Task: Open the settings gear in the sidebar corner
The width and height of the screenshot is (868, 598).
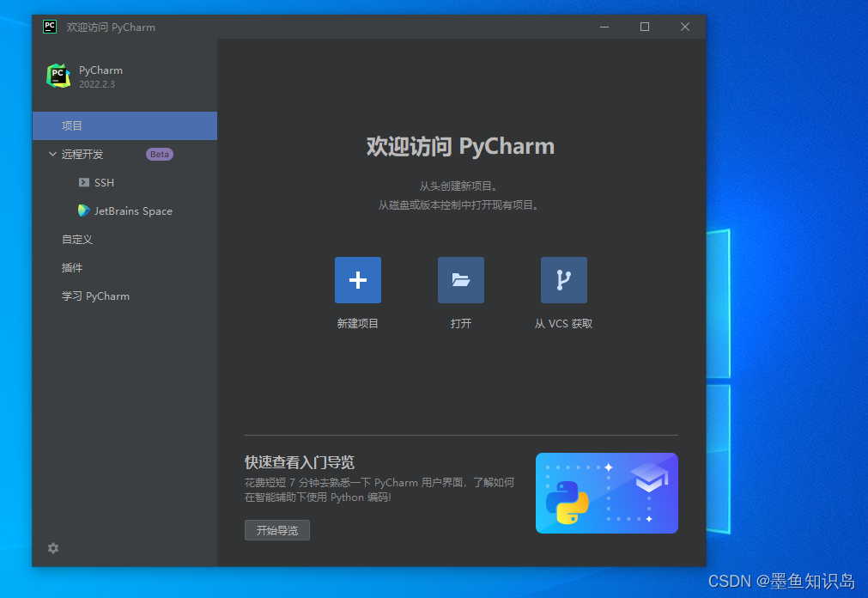Action: tap(53, 548)
